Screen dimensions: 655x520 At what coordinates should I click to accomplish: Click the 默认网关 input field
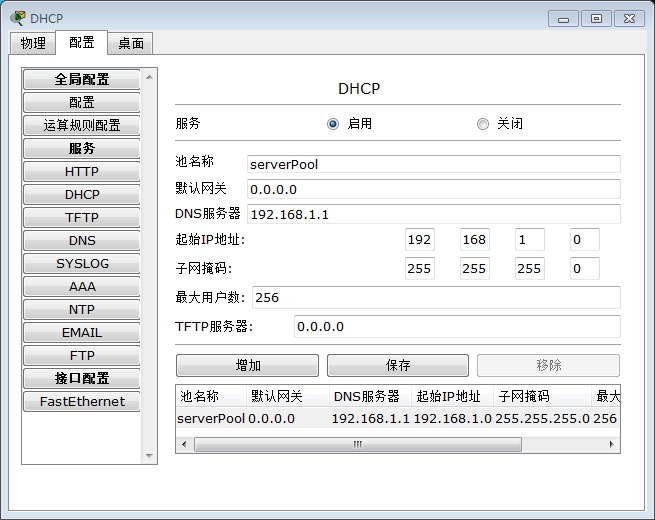coord(434,189)
